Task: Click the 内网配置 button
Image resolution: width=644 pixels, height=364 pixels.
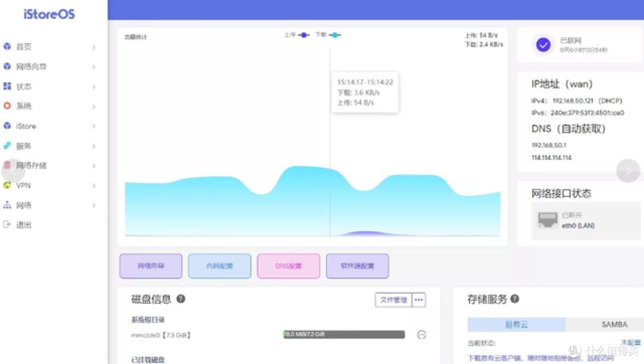Action: pos(219,266)
